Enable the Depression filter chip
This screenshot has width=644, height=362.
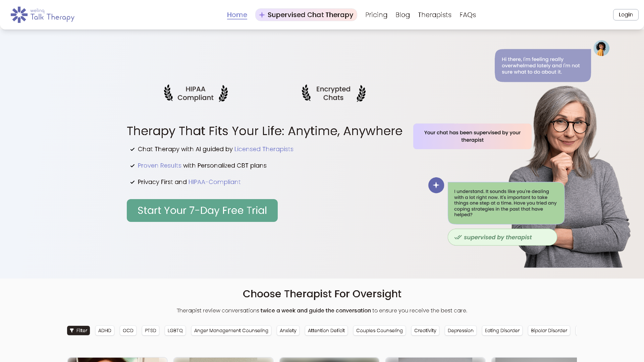coord(460,330)
